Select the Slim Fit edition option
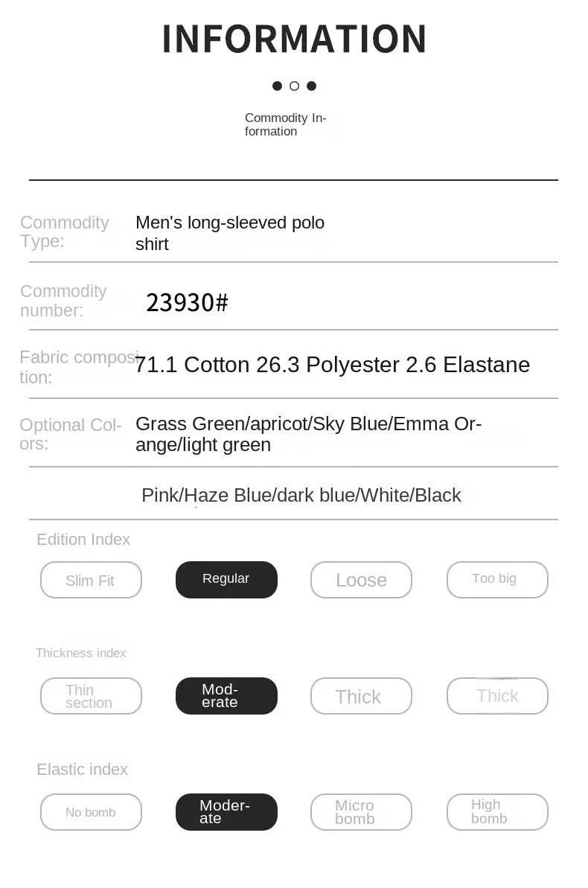Screen dimensions: 588x888 tap(91, 580)
